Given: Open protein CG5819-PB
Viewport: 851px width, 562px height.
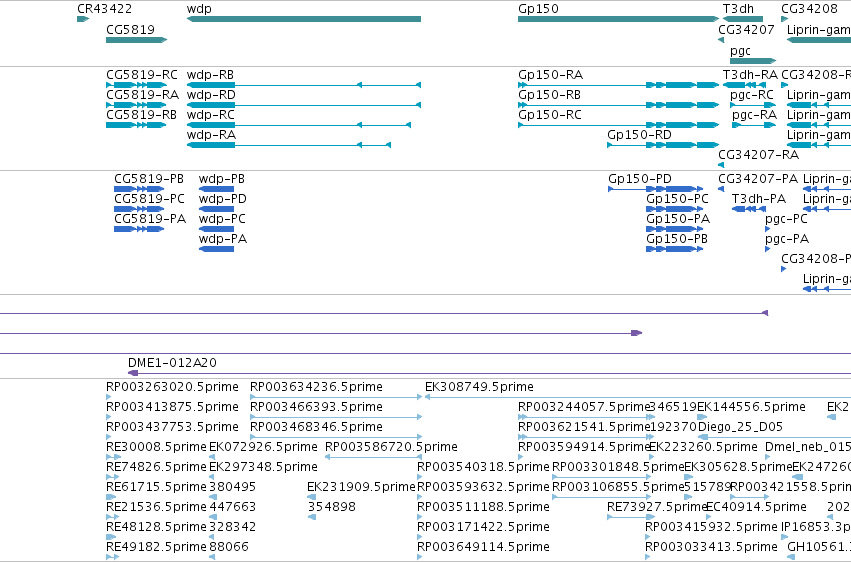Looking at the screenshot, I should (x=139, y=189).
